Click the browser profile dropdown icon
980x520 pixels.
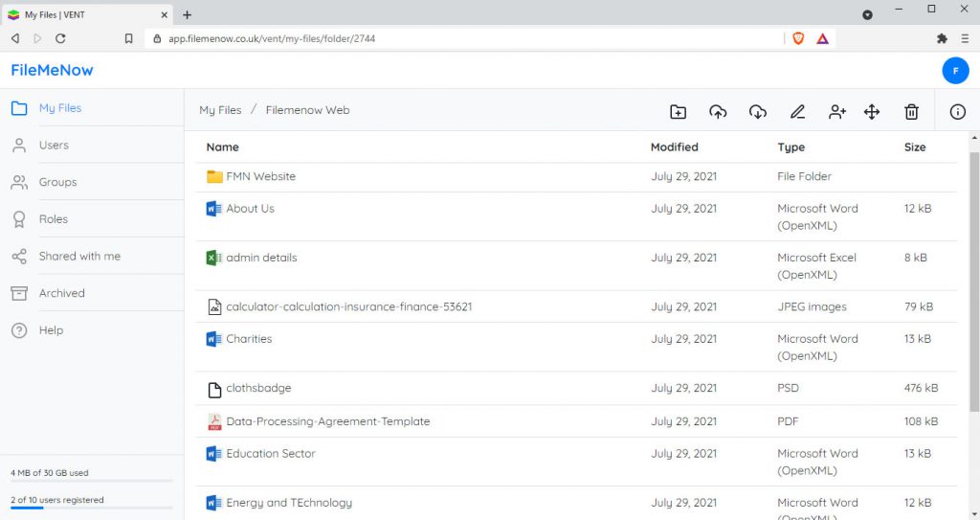pyautogui.click(x=867, y=14)
